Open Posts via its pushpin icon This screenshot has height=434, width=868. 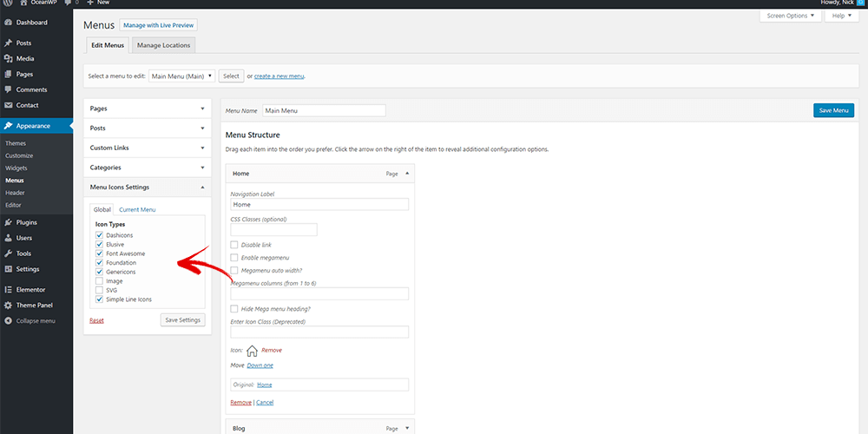8,43
